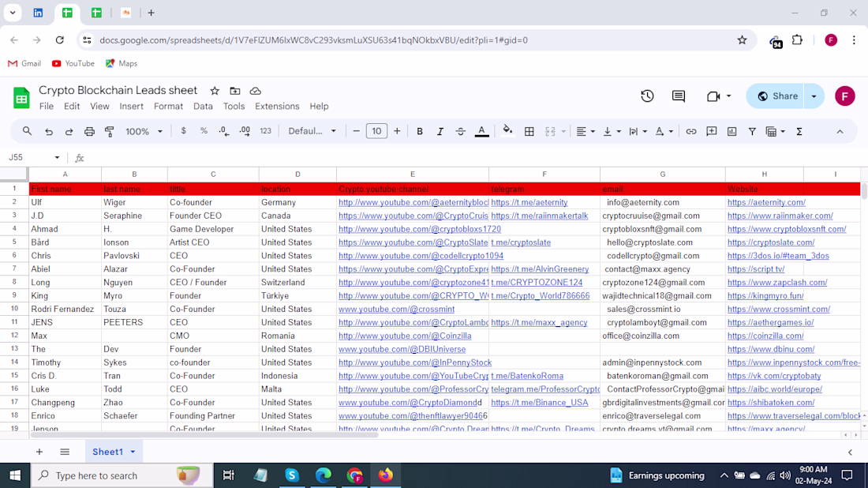Open text rotation dropdown
The width and height of the screenshot is (868, 488).
(664, 131)
